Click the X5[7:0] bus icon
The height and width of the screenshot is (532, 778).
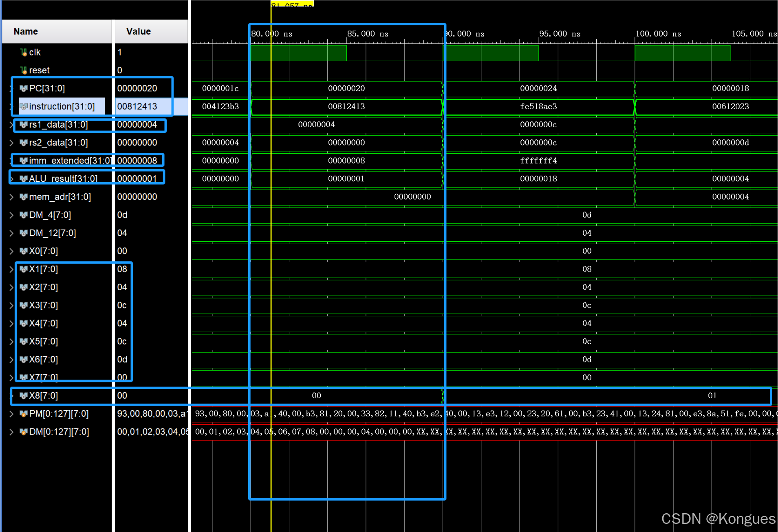[24, 342]
